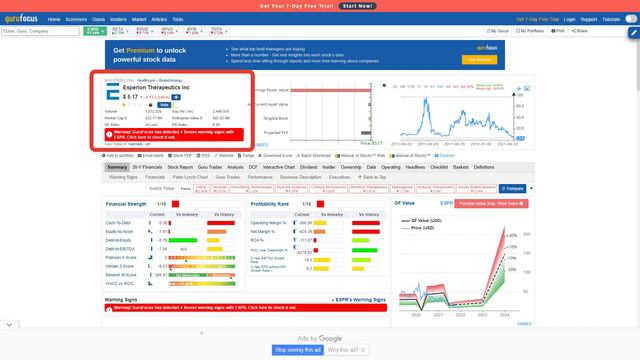Open the Interactive Chart tab
The height and width of the screenshot is (360, 640).
[279, 167]
